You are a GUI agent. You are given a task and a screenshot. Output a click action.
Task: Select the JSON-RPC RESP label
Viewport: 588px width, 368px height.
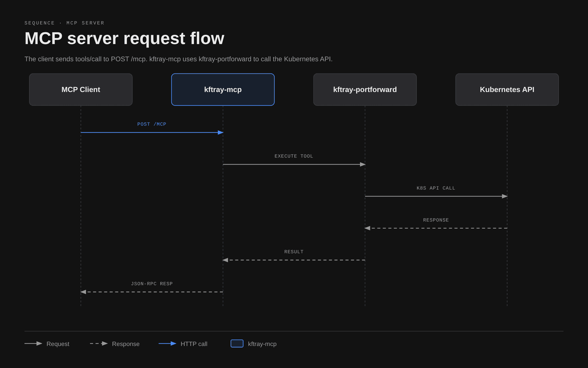(x=152, y=284)
